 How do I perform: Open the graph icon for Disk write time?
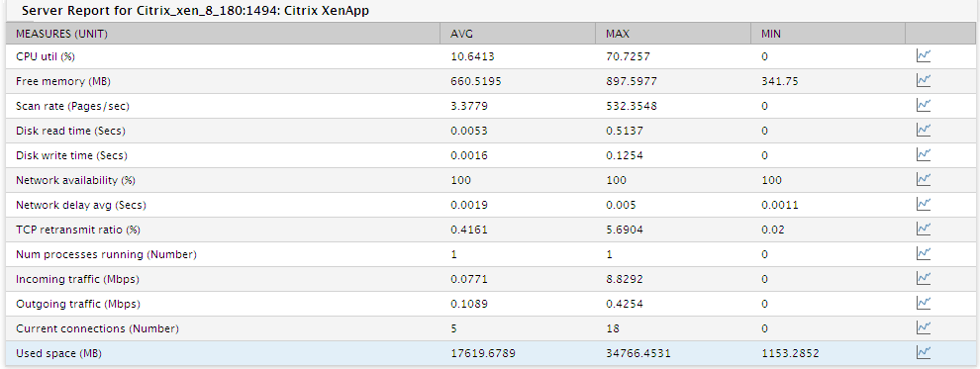[x=924, y=155]
